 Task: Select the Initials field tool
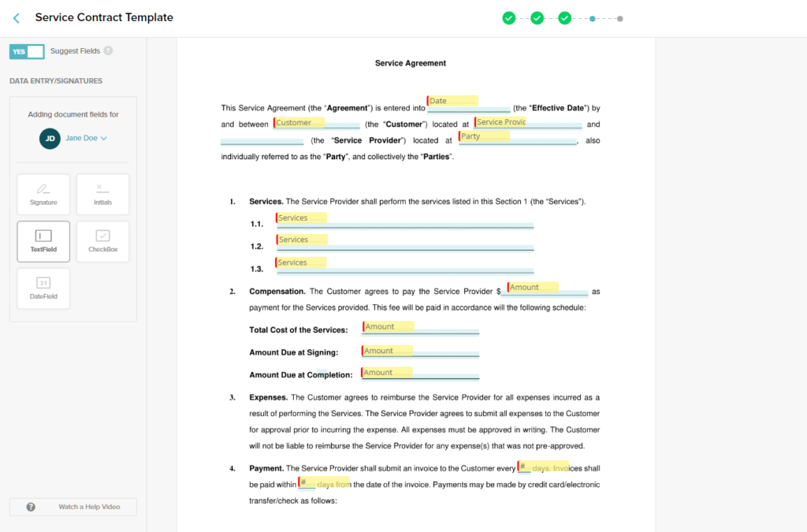[x=102, y=194]
